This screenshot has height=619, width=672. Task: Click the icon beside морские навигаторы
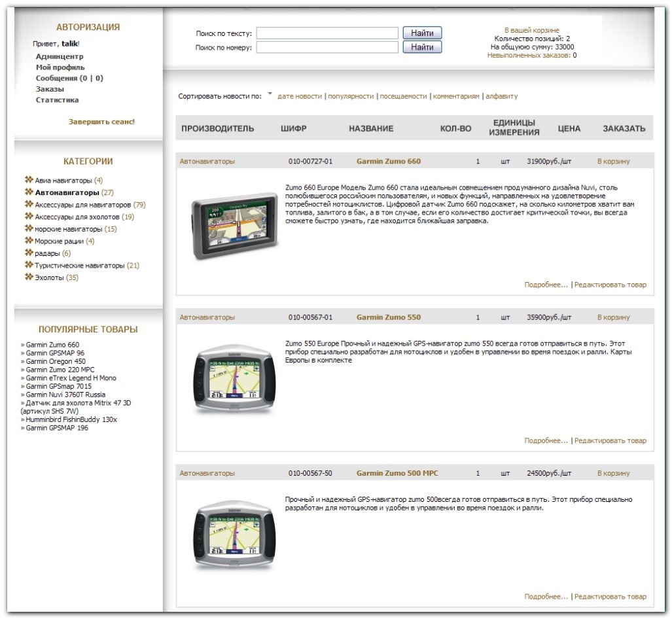point(29,228)
